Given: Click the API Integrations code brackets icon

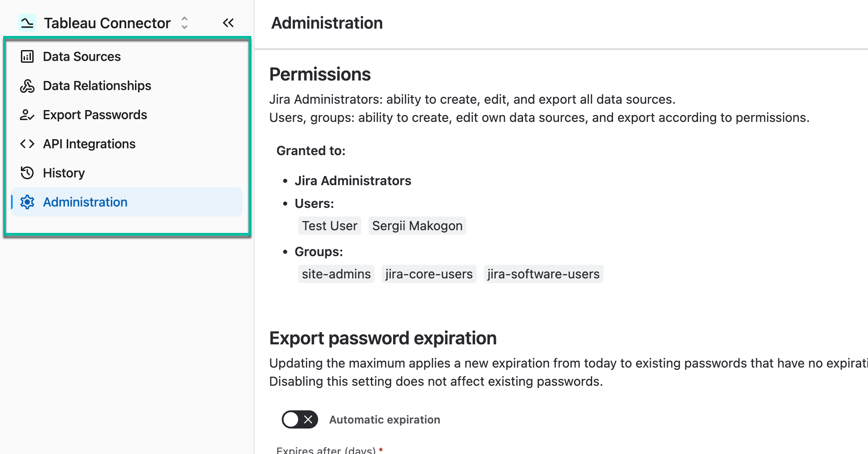Looking at the screenshot, I should coord(27,144).
